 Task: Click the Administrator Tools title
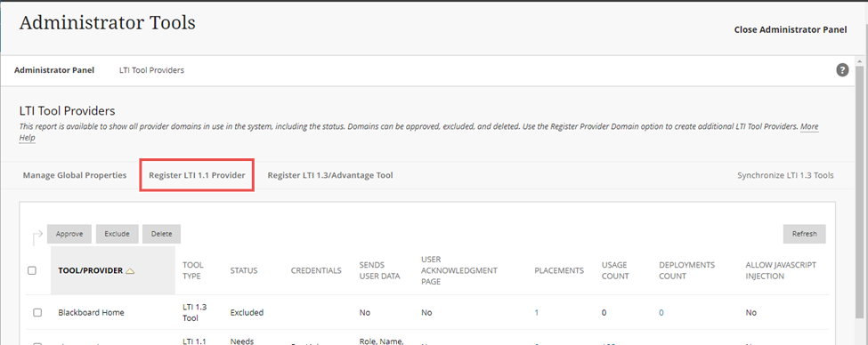(108, 22)
